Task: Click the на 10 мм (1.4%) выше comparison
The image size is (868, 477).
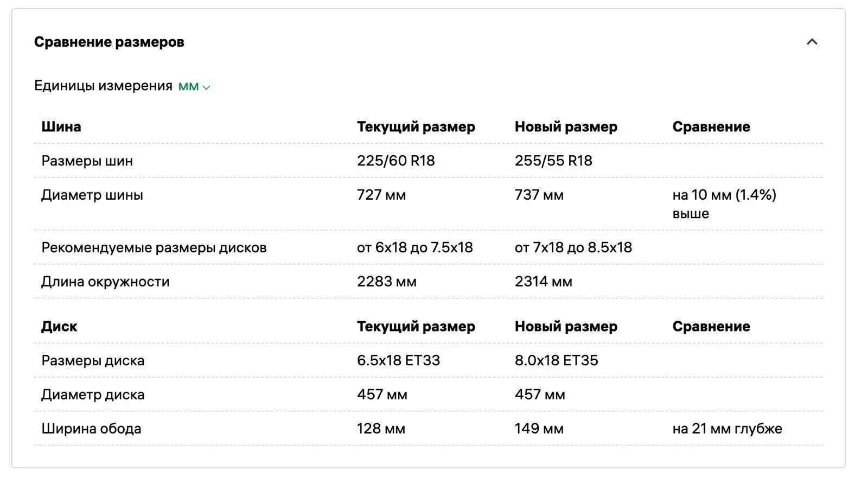Action: (x=724, y=203)
